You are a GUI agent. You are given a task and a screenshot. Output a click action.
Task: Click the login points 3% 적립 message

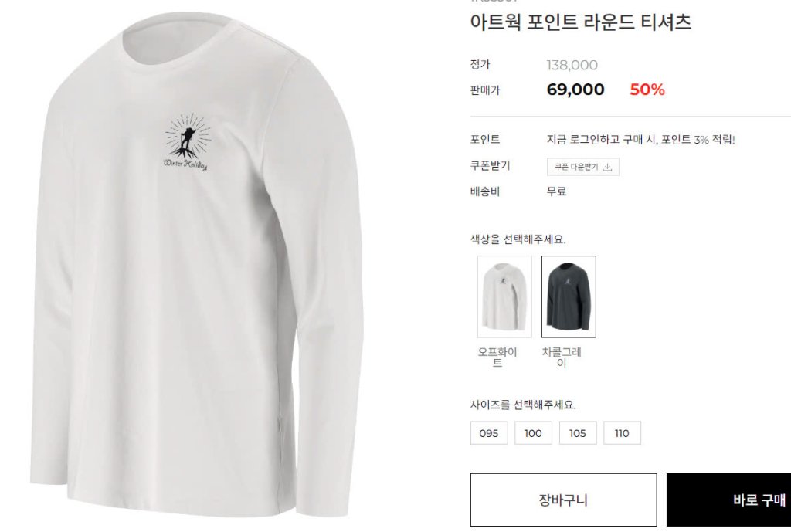[x=640, y=140]
